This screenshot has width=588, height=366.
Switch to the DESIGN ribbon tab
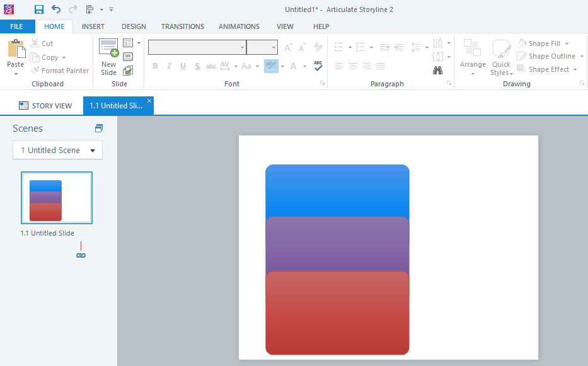[134, 26]
